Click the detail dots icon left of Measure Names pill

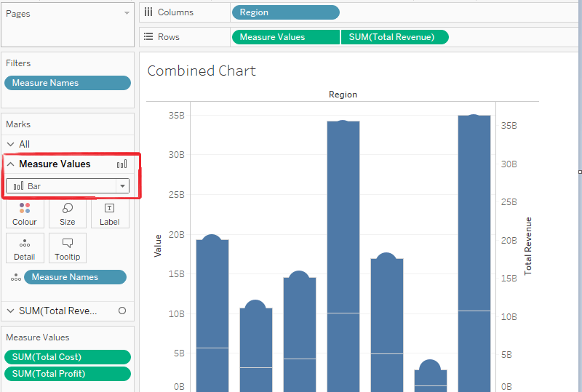click(x=15, y=277)
